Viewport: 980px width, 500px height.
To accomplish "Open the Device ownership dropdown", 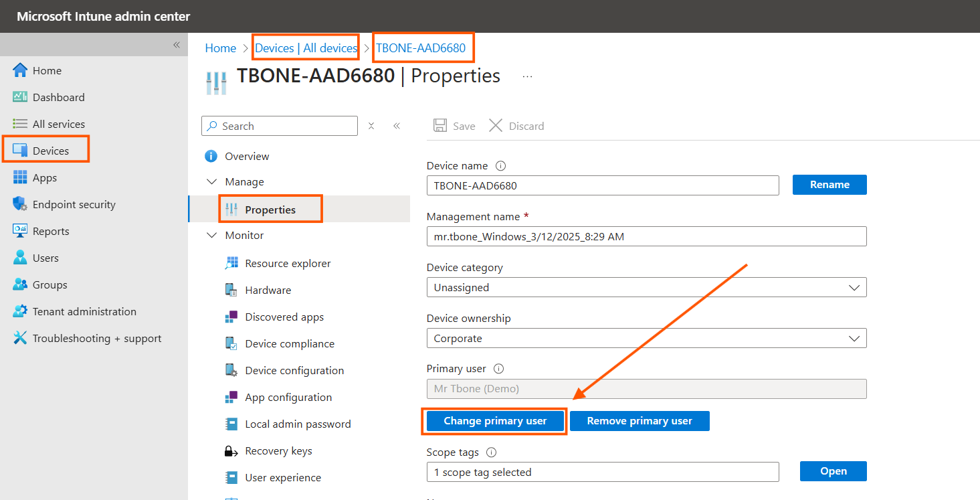I will click(x=646, y=338).
